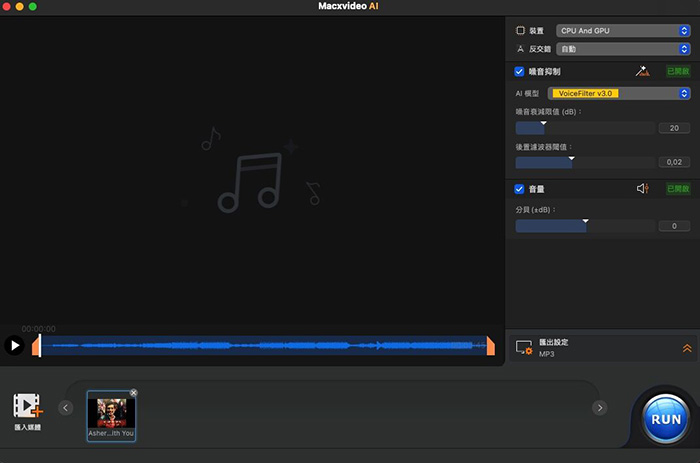Click the MP3 export format text
Screen dimensions: 700x463
546,354
